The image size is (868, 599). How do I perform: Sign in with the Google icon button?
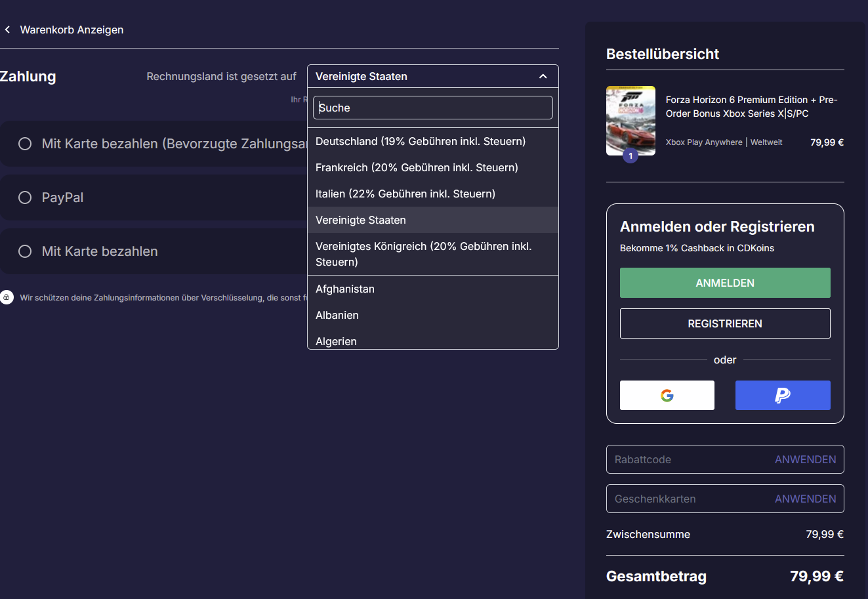(667, 395)
